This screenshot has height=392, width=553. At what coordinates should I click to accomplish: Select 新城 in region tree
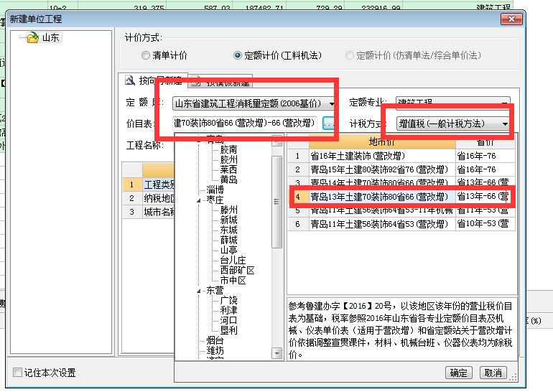228,220
